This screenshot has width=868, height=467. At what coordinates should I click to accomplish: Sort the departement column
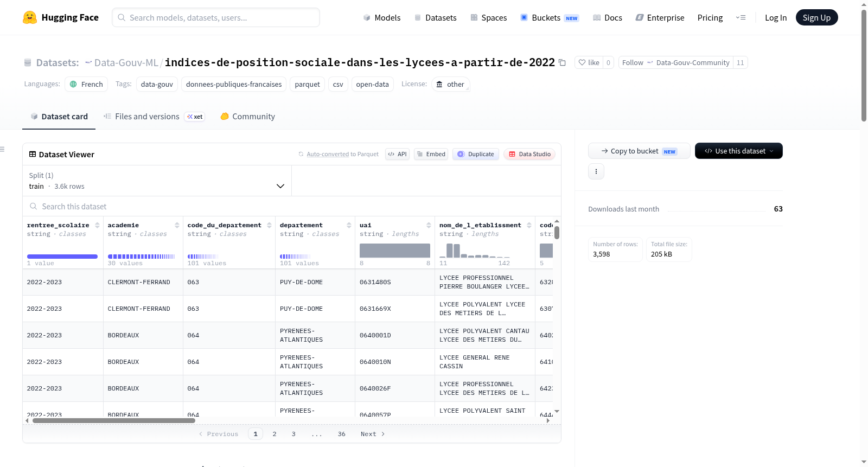[349, 225]
